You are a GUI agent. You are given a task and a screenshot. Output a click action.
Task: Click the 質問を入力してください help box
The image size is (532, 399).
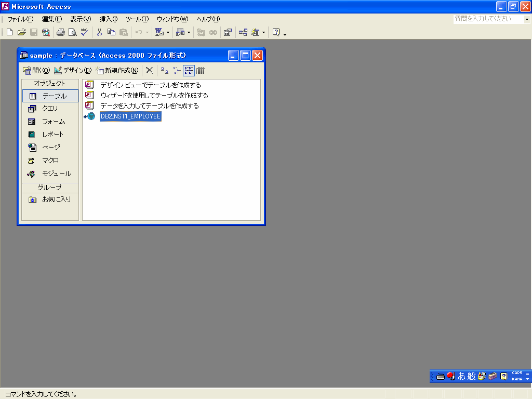[488, 19]
